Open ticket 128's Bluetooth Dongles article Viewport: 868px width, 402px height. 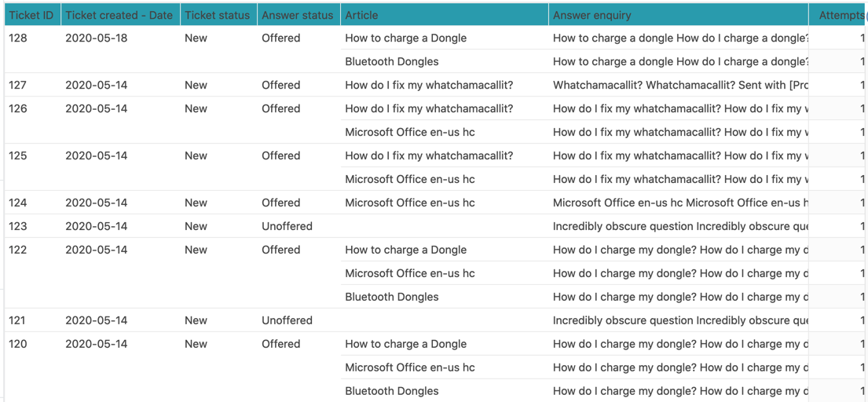(x=391, y=61)
